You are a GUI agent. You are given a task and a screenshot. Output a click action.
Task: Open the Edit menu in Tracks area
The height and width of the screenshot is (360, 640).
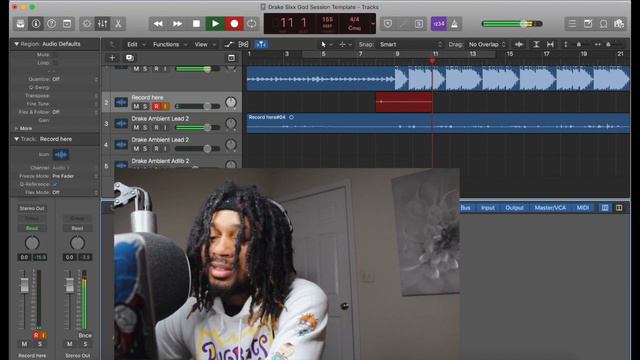(136, 44)
